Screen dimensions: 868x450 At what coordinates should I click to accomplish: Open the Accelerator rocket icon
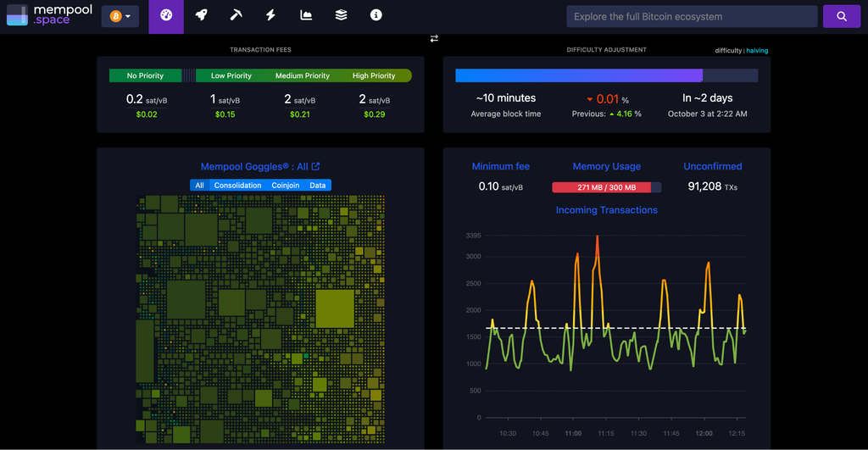click(202, 15)
